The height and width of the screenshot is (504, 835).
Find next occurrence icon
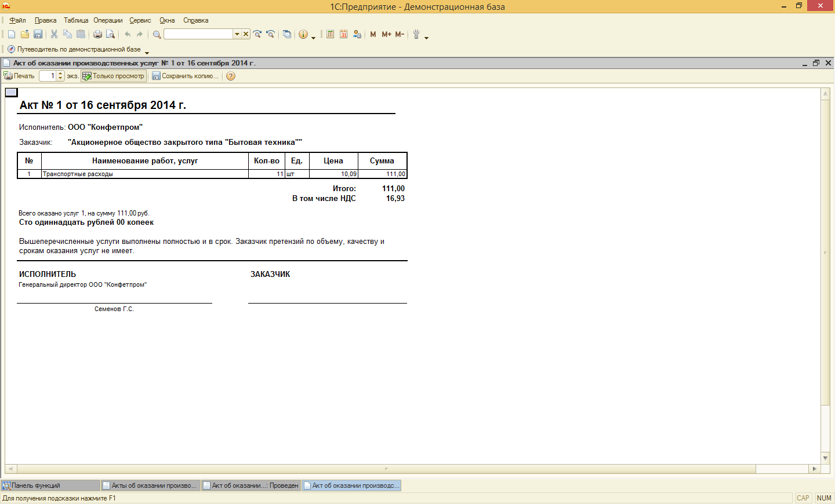point(257,34)
